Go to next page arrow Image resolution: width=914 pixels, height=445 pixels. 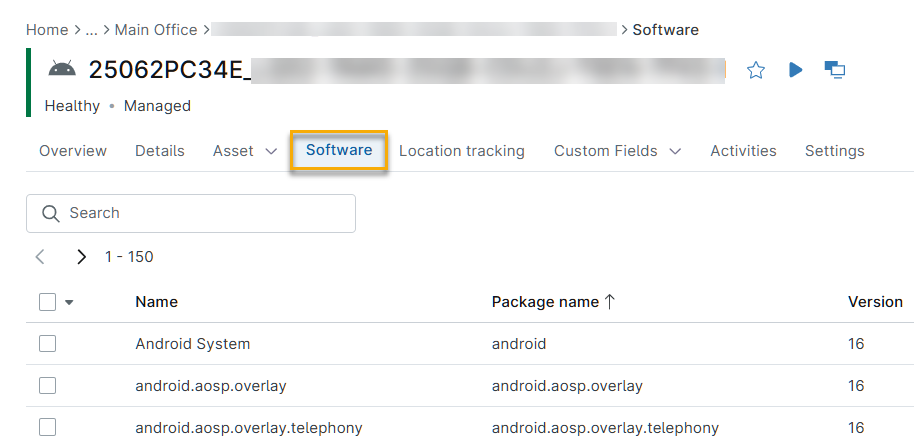81,257
